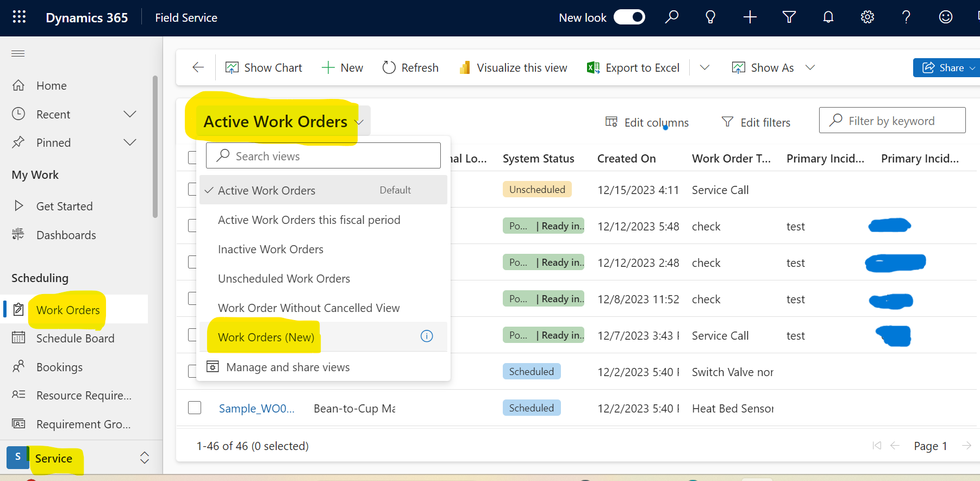
Task: Click the Show Chart button
Action: pyautogui.click(x=264, y=67)
